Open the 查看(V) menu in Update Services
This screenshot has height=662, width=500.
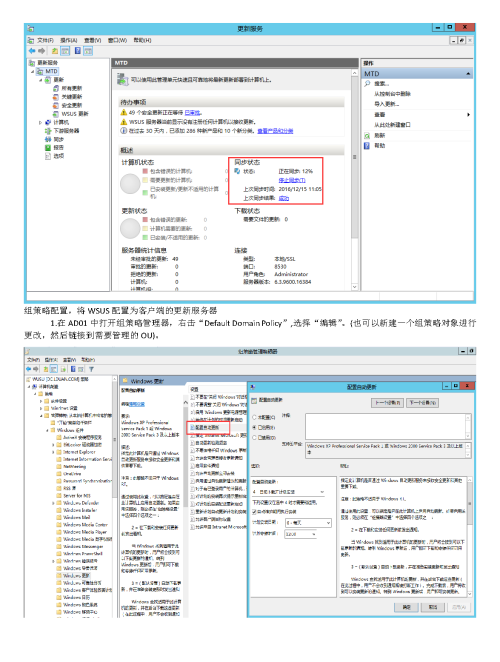pyautogui.click(x=92, y=40)
